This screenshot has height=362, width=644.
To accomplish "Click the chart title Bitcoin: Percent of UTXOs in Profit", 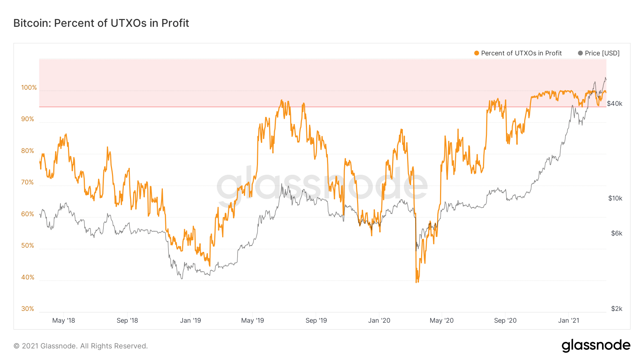I will (x=101, y=23).
